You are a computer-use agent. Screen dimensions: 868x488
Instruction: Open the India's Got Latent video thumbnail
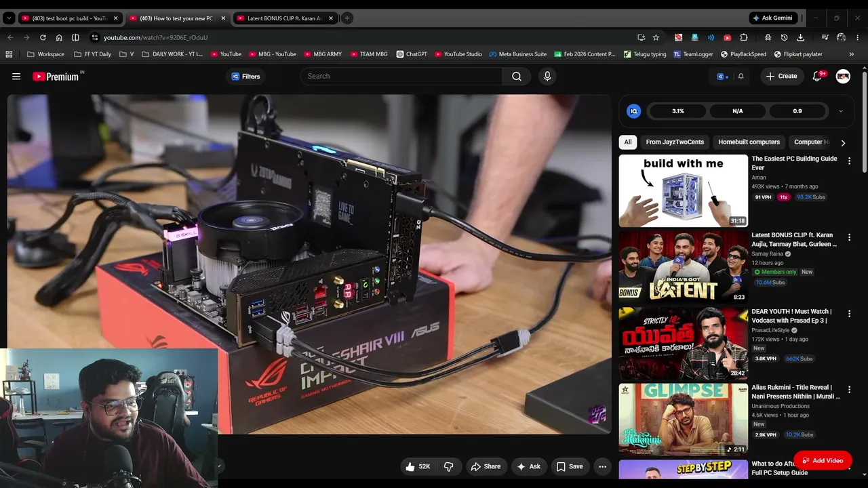tap(683, 268)
